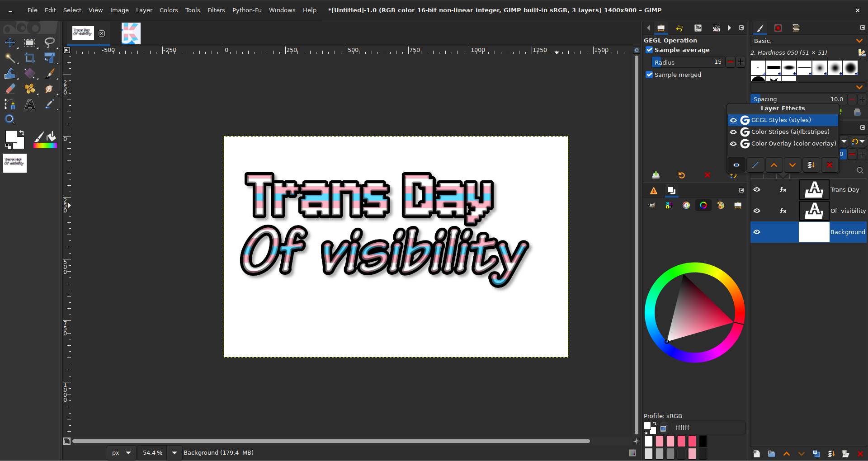
Task: Hide the Trans Day layer
Action: tap(757, 190)
